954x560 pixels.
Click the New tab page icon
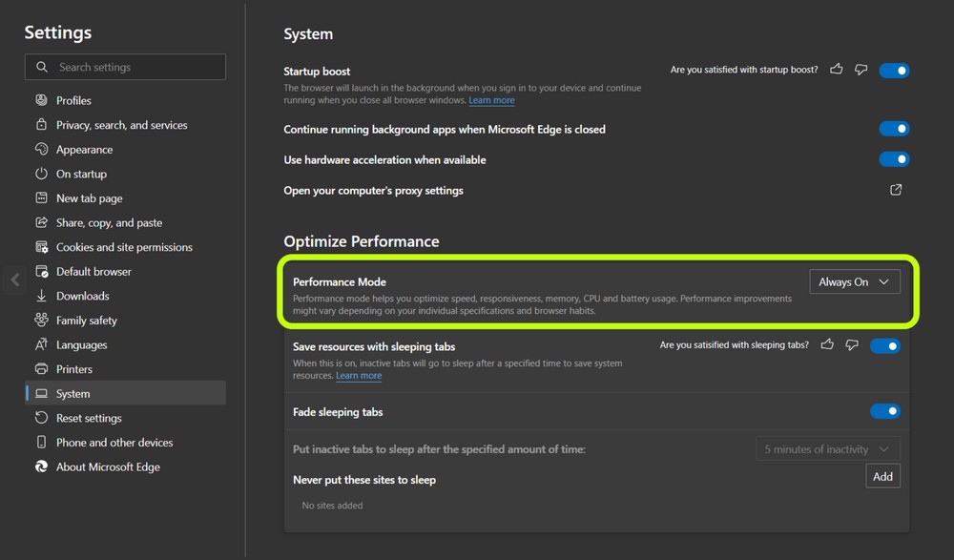(41, 197)
